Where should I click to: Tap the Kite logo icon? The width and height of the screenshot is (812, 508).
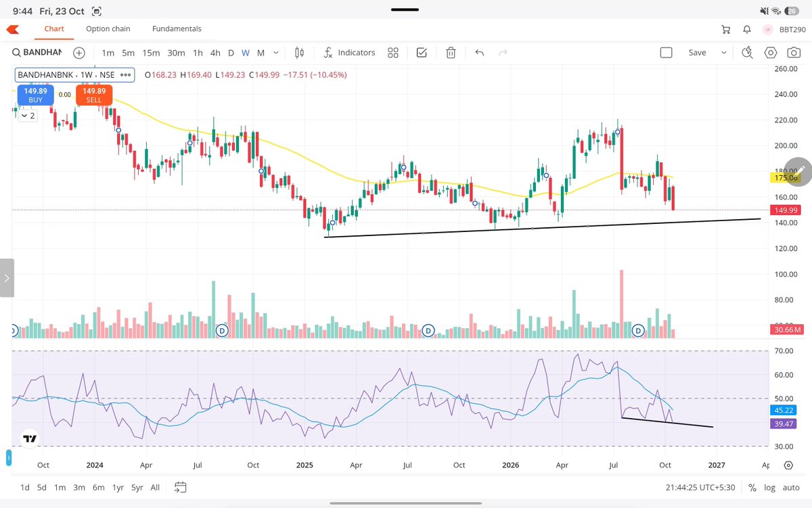click(13, 29)
